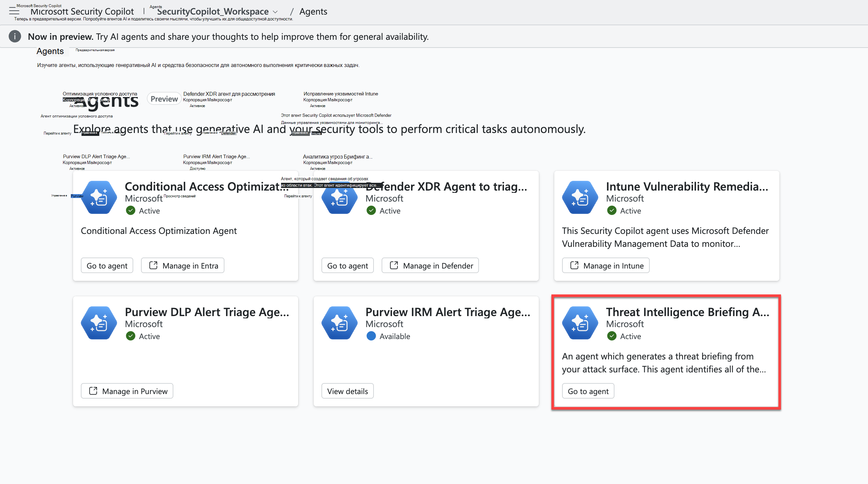Expand the SecurityCopilot_Workspace dropdown
868x484 pixels.
click(x=275, y=12)
